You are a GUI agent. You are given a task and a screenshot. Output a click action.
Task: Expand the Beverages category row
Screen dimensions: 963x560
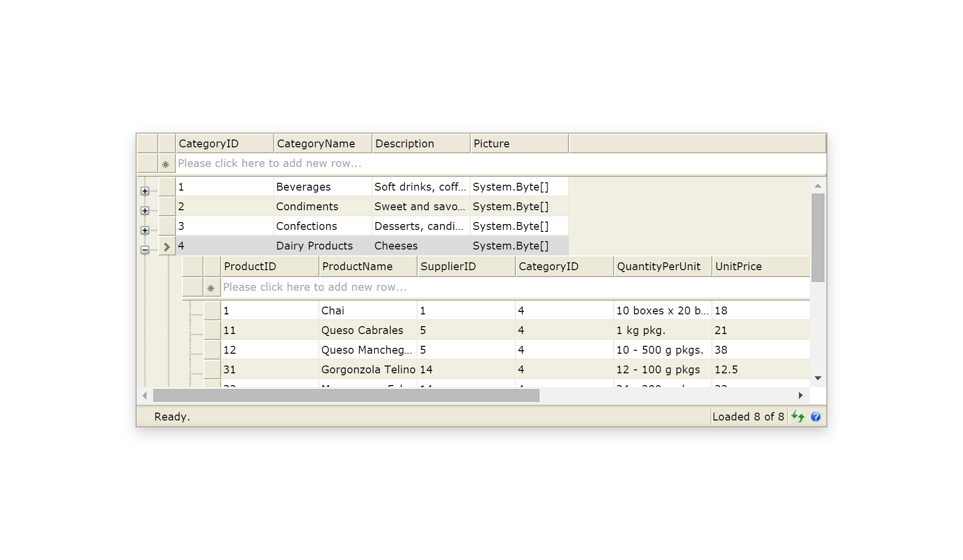pyautogui.click(x=144, y=191)
